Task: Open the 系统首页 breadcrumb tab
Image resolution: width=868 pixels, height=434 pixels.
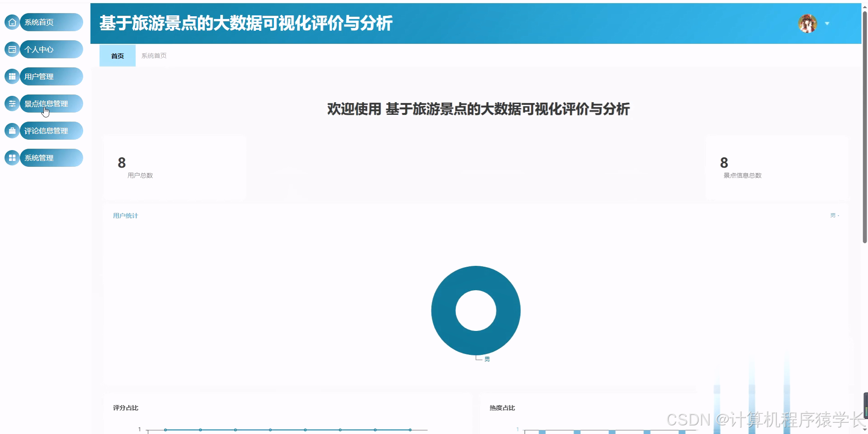Action: point(154,56)
